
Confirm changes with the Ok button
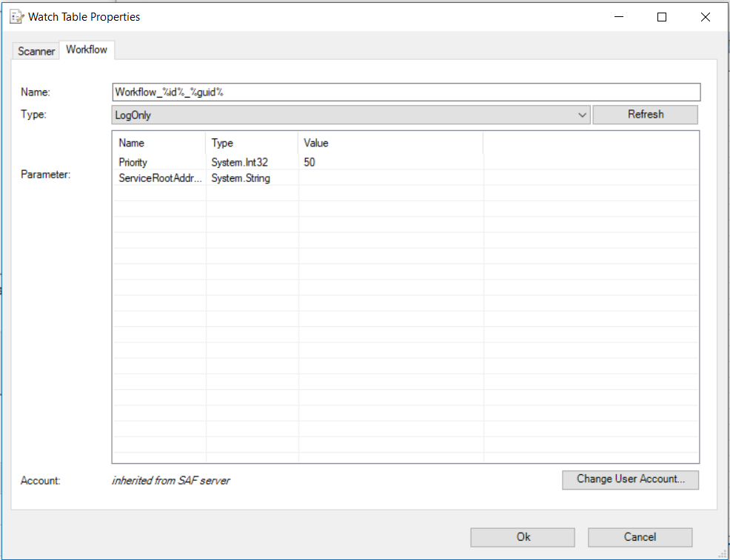[x=522, y=537]
